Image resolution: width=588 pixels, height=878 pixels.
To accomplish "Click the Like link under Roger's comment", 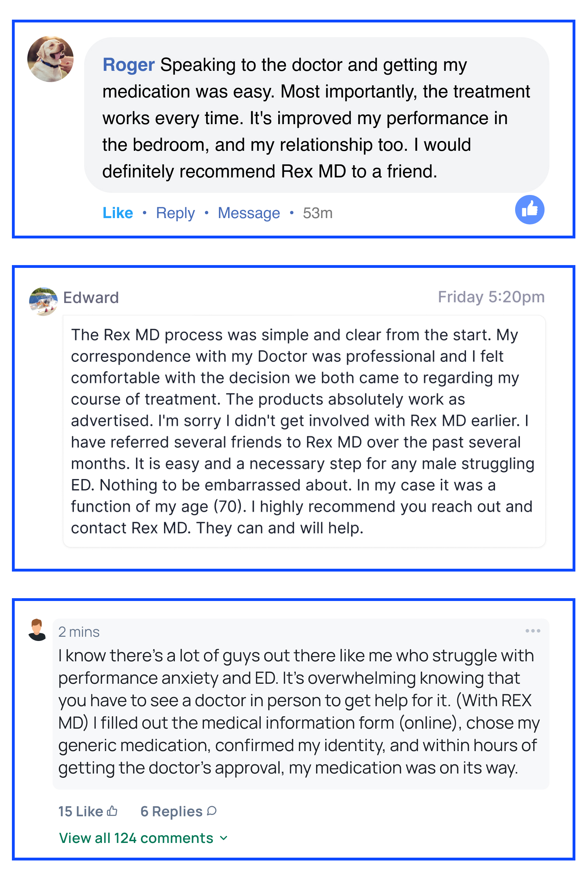I will tap(118, 213).
